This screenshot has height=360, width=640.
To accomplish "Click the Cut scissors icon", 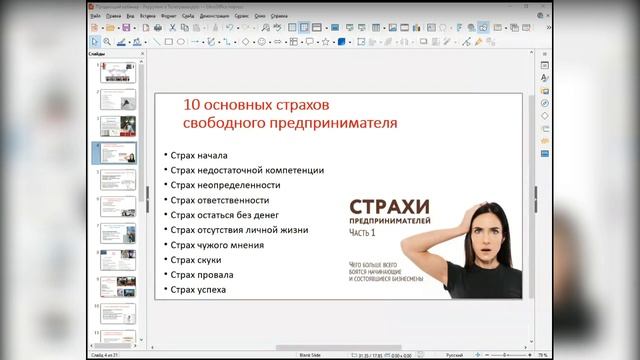I will tap(173, 27).
